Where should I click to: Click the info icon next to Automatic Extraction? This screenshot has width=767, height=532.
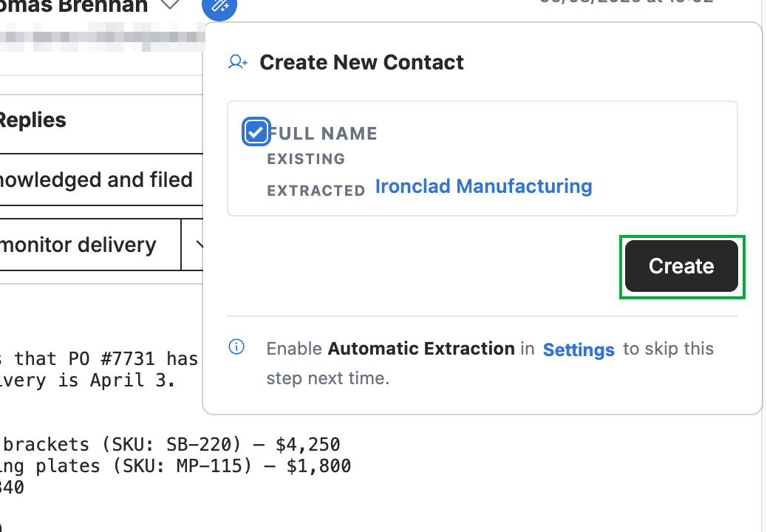236,347
